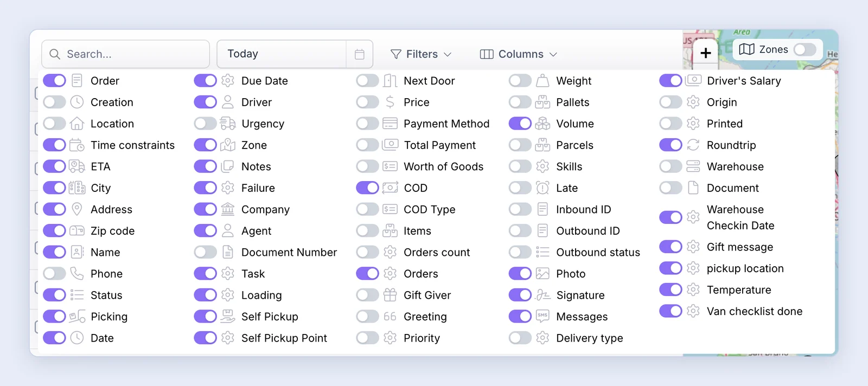Image resolution: width=868 pixels, height=386 pixels.
Task: Click the Self Pickup Point label
Action: pos(284,338)
